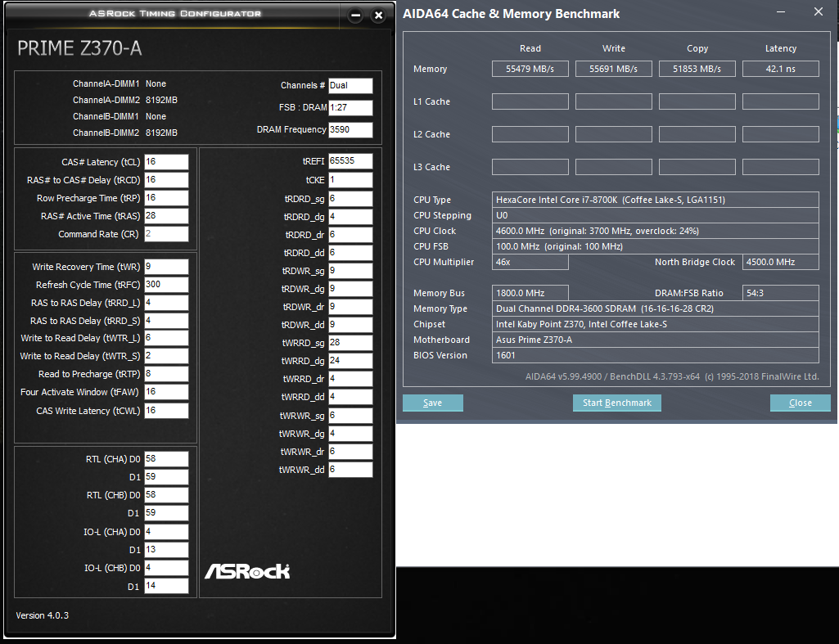839x644 pixels.
Task: Click the IO-L (CHA) D0 field
Action: tap(166, 532)
